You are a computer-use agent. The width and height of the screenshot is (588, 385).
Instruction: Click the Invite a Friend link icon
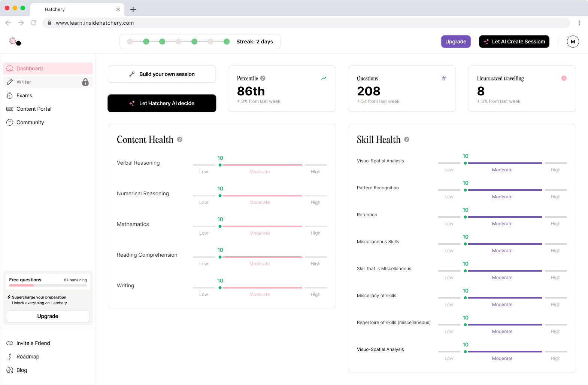pos(10,343)
